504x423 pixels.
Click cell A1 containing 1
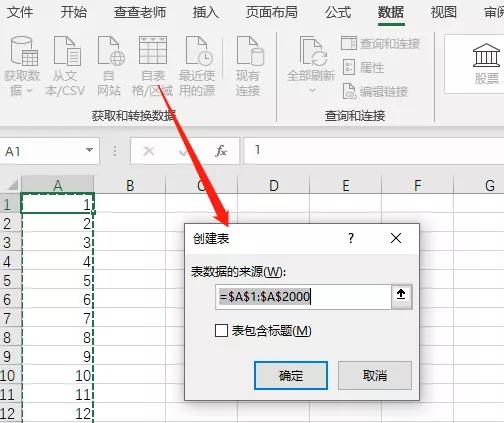point(58,203)
